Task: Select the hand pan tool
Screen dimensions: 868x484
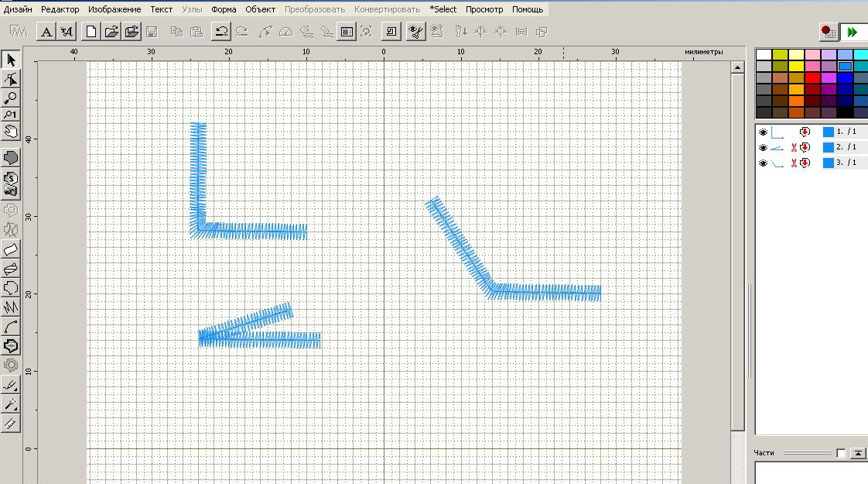Action: 11,132
